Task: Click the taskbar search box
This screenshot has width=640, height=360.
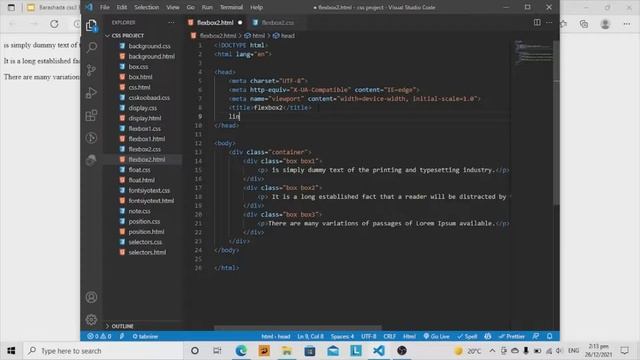Action: (x=104, y=351)
